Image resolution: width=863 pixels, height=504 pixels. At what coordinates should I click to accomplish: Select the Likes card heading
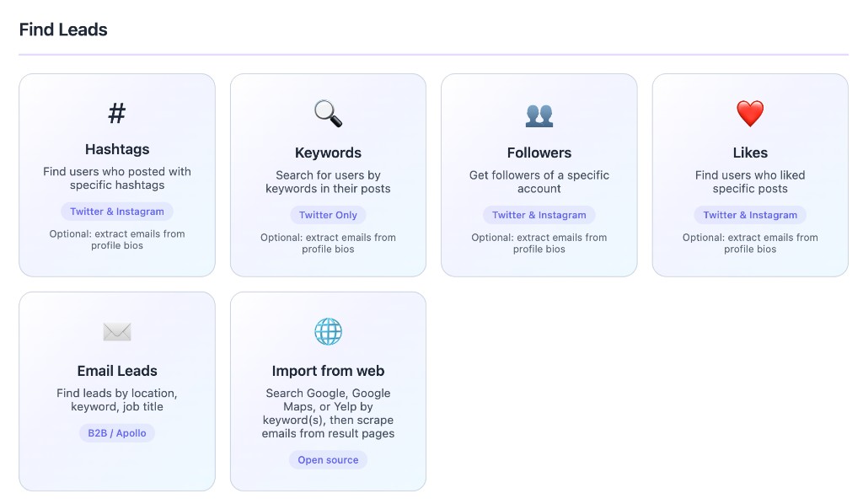[750, 153]
